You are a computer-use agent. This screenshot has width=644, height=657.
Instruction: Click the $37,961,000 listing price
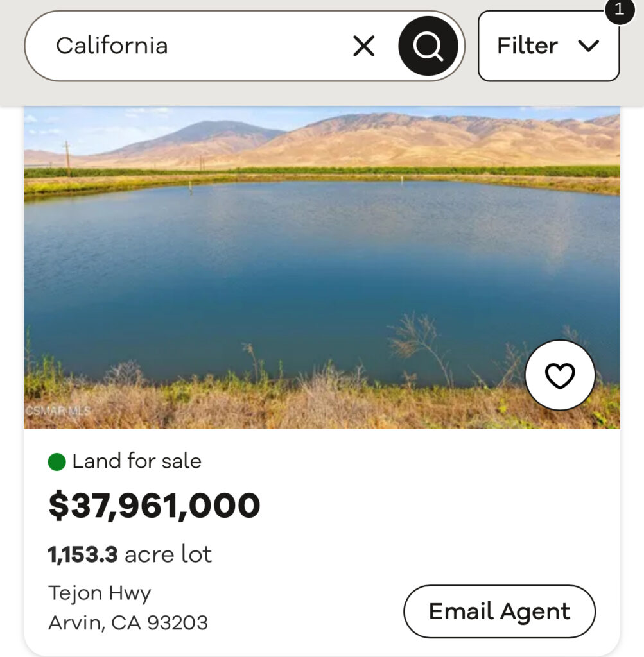[154, 506]
